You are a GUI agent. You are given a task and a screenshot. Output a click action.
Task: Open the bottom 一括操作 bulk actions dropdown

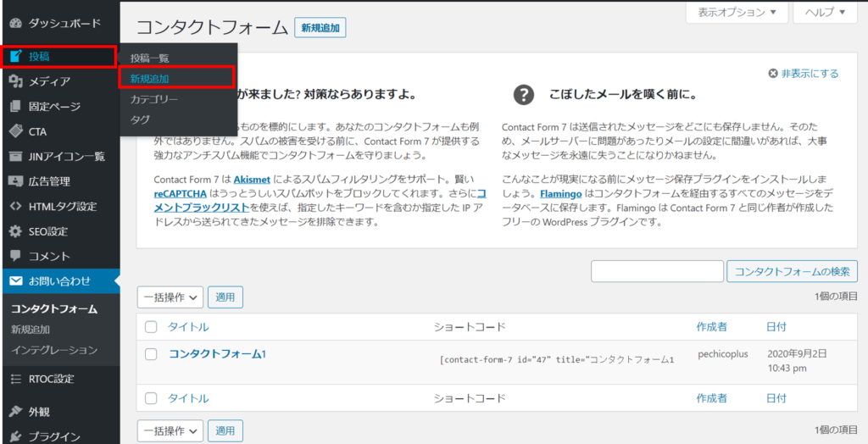[170, 430]
